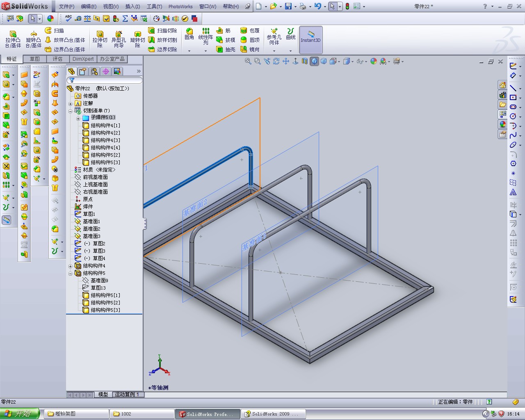The width and height of the screenshot is (525, 420).
Task: Switch to the 评估 (Evaluate) tab
Action: point(57,59)
